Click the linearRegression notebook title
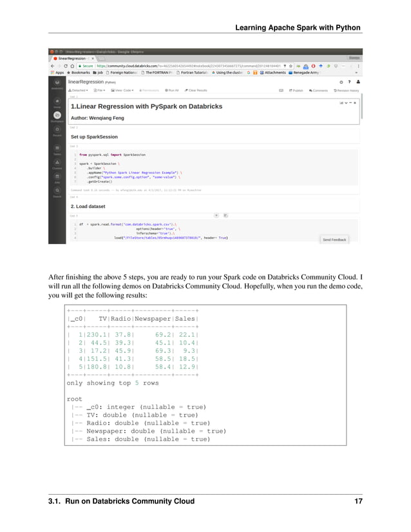The width and height of the screenshot is (411, 532). coord(86,82)
